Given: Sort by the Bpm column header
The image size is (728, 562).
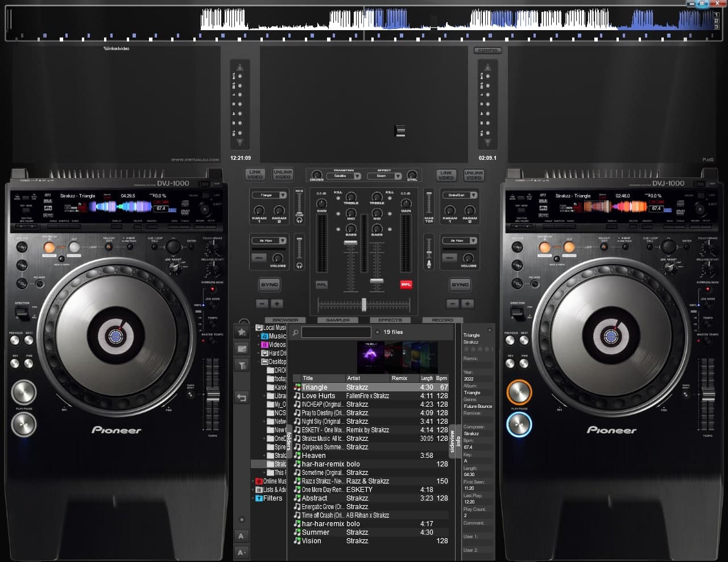Looking at the screenshot, I should pyautogui.click(x=442, y=378).
